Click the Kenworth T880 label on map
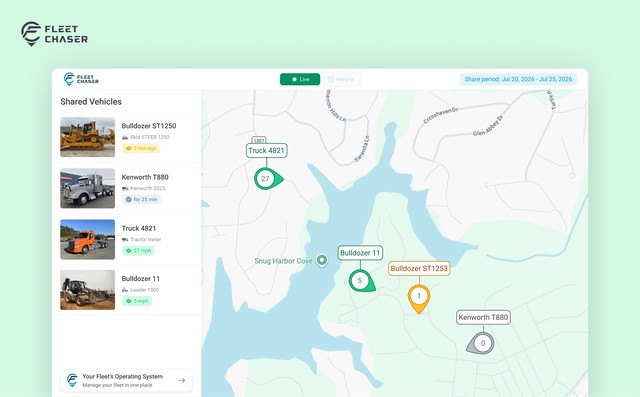The height and width of the screenshot is (397, 640). 483,317
